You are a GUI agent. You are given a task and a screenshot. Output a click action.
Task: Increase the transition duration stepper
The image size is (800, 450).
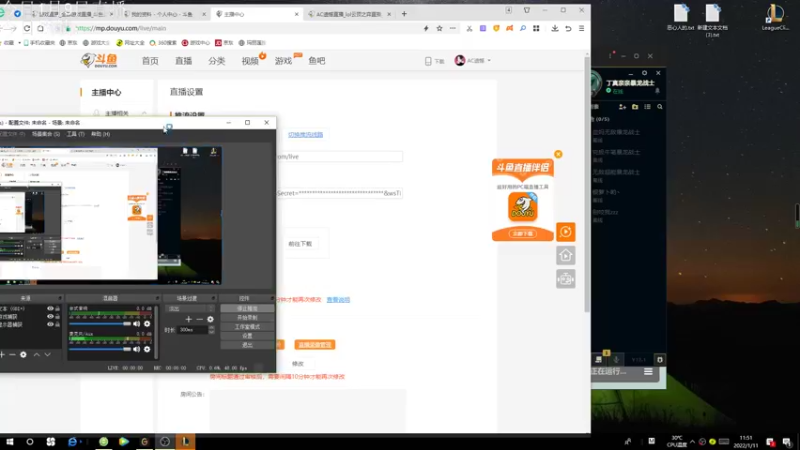point(212,328)
